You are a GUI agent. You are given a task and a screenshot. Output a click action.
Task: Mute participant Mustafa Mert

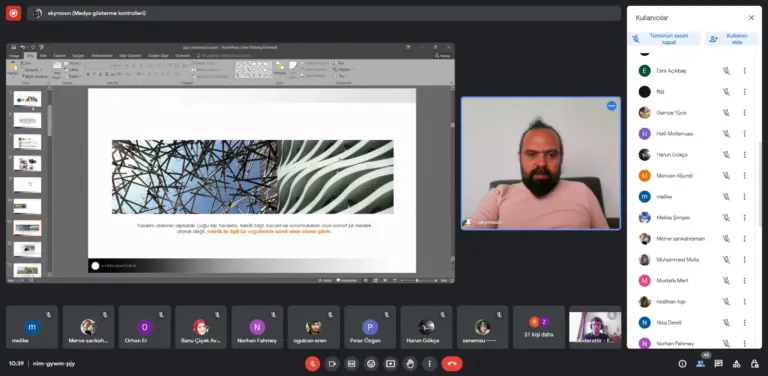coord(726,281)
